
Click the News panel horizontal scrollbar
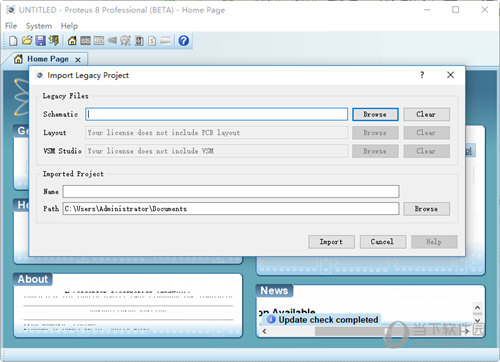coord(367,331)
